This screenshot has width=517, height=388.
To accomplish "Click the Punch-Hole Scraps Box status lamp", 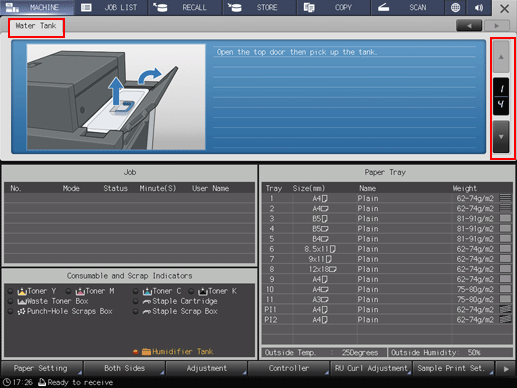I will (10, 311).
